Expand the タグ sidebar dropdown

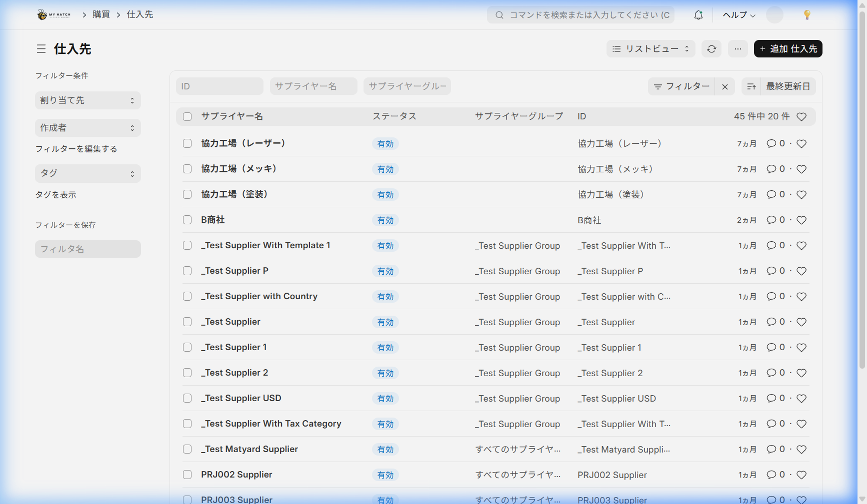[88, 173]
